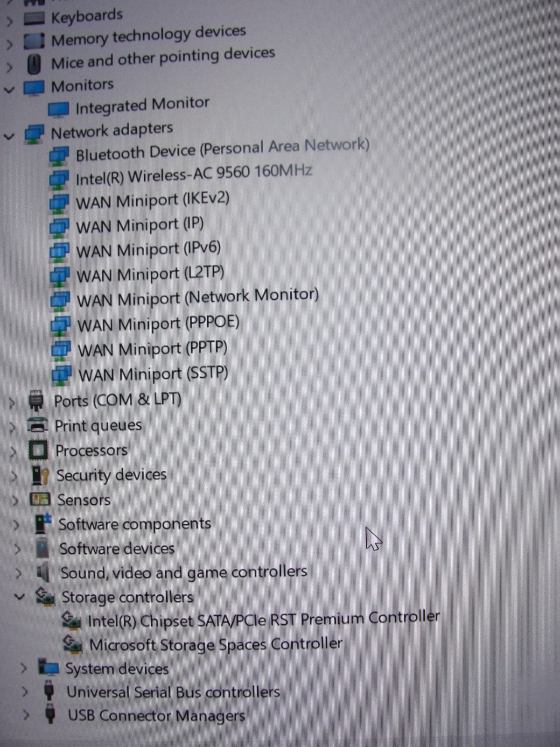This screenshot has width=560, height=747.
Task: Expand the Software components category
Action: 16,525
